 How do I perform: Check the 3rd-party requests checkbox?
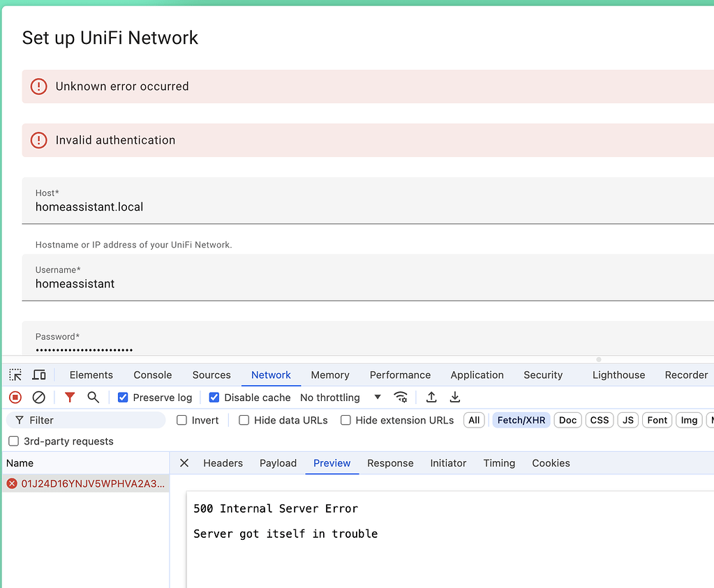tap(13, 441)
